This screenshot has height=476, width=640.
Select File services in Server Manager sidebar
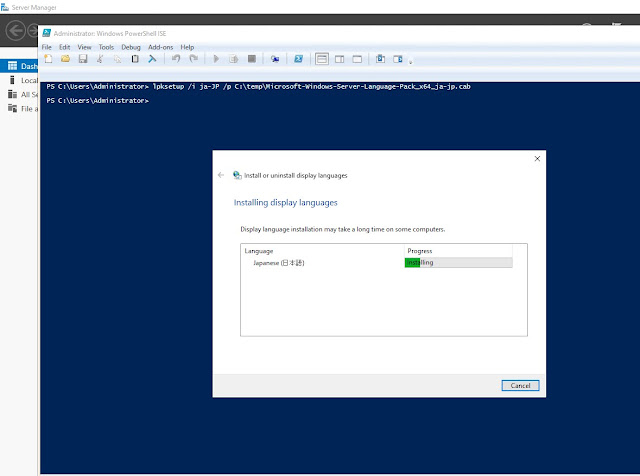[19, 109]
